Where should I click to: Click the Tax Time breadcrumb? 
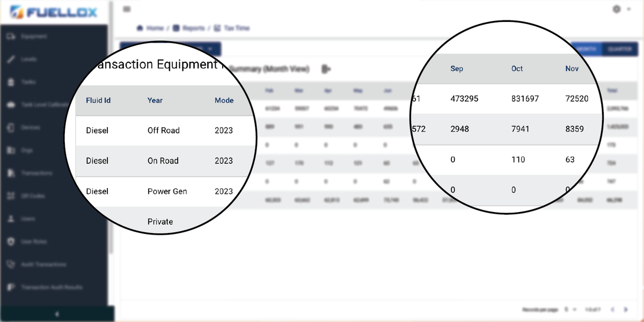point(232,28)
